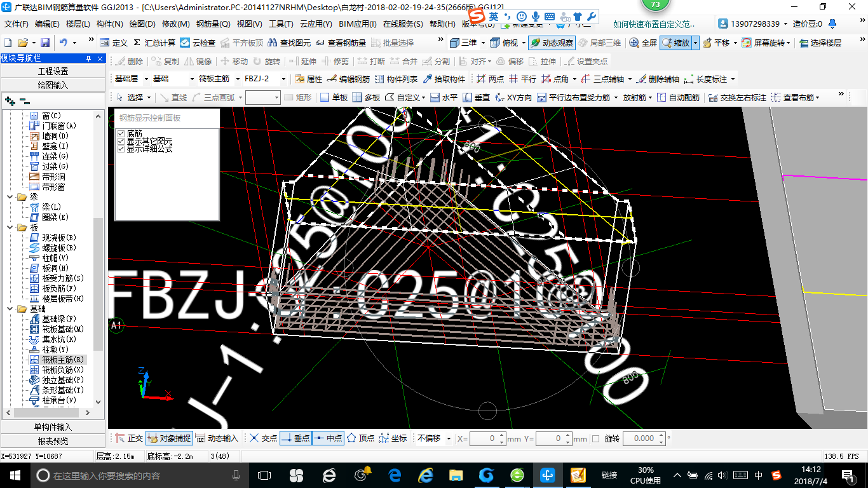Image resolution: width=868 pixels, height=488 pixels.
Task: Collapse the 梁 tree node
Action: click(10, 197)
